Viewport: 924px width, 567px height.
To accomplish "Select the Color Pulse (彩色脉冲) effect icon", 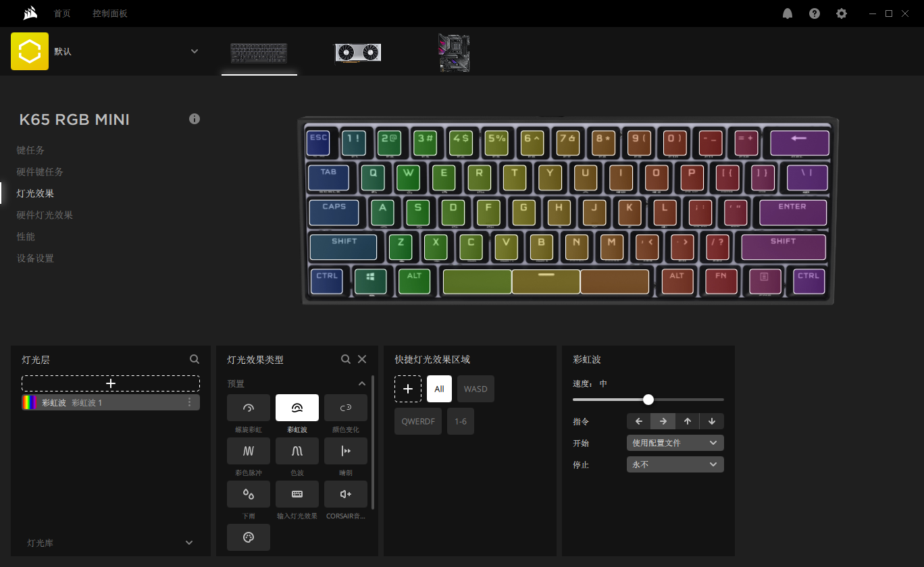I will [x=249, y=451].
